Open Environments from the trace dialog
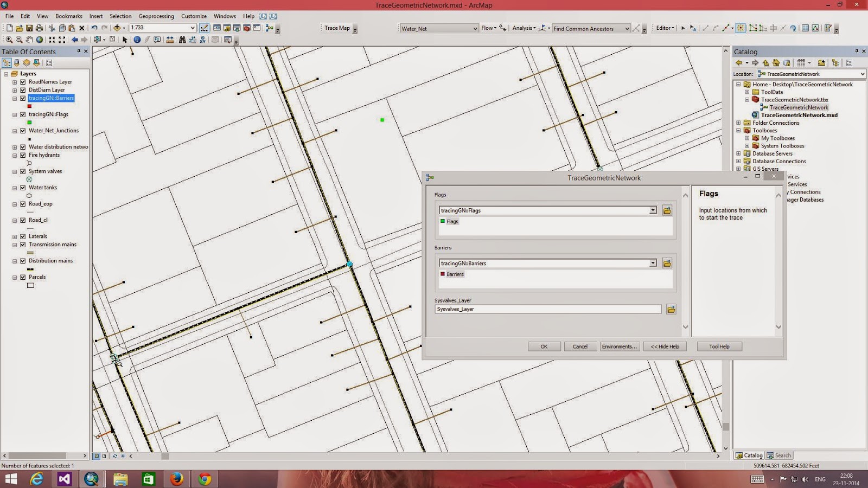Viewport: 868px width, 488px height. pos(620,346)
